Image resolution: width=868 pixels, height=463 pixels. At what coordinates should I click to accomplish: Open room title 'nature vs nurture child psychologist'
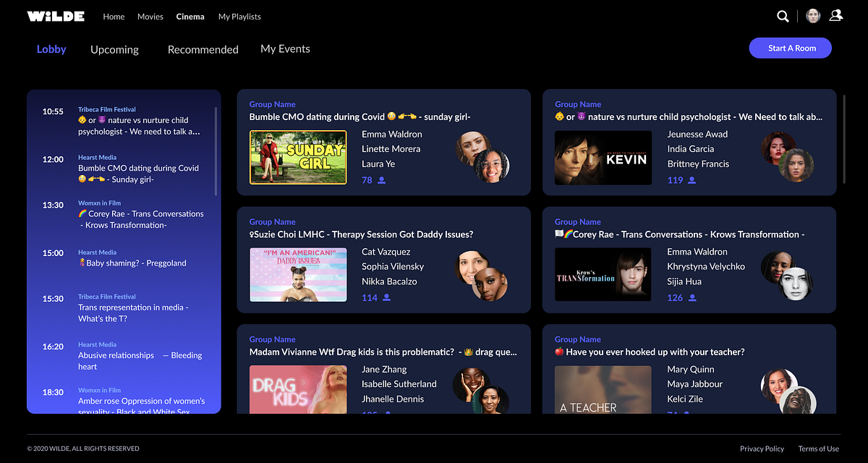(x=689, y=116)
